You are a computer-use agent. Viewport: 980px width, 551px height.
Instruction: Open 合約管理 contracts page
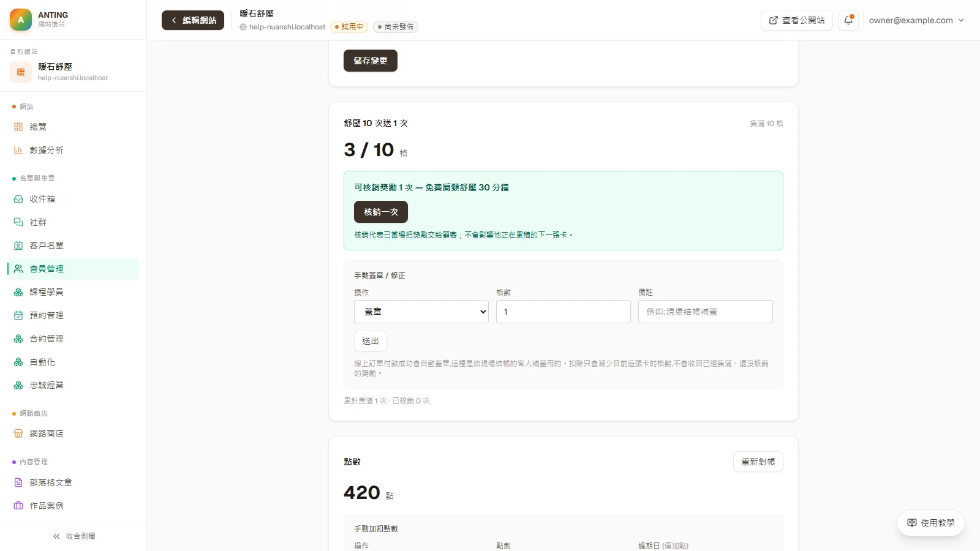[73, 339]
